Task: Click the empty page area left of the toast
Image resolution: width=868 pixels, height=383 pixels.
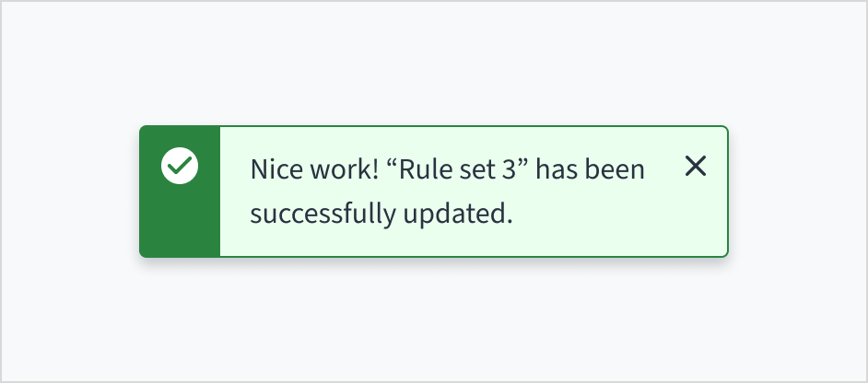Action: pyautogui.click(x=69, y=191)
